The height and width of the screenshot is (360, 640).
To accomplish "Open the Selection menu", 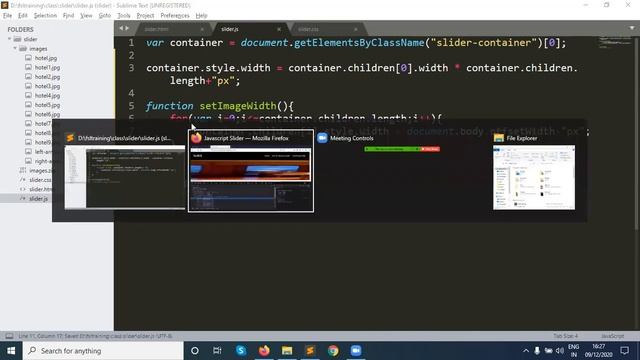I will pyautogui.click(x=45, y=16).
